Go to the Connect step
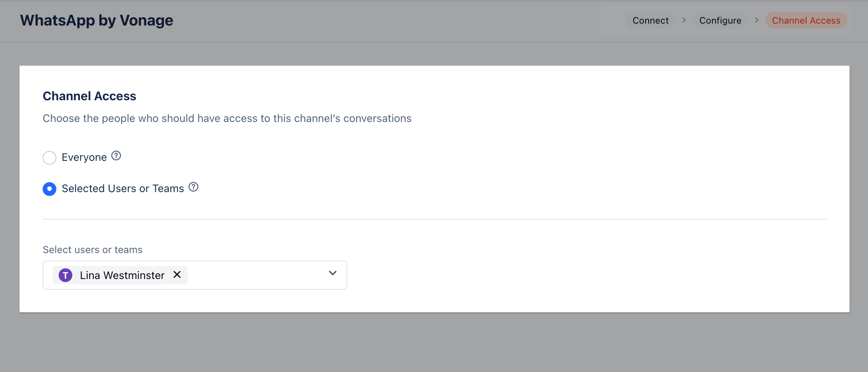 (650, 20)
